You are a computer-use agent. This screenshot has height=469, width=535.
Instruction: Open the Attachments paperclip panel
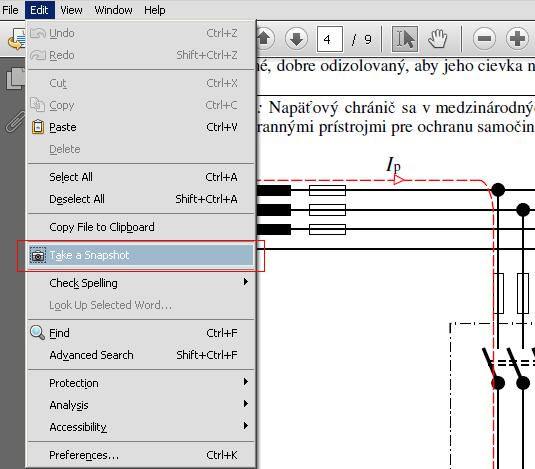pyautogui.click(x=15, y=121)
